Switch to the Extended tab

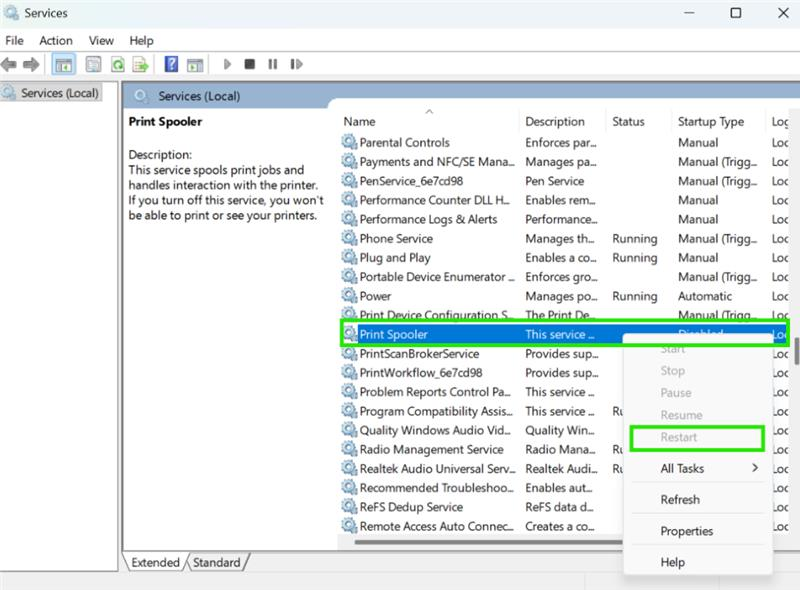point(155,562)
